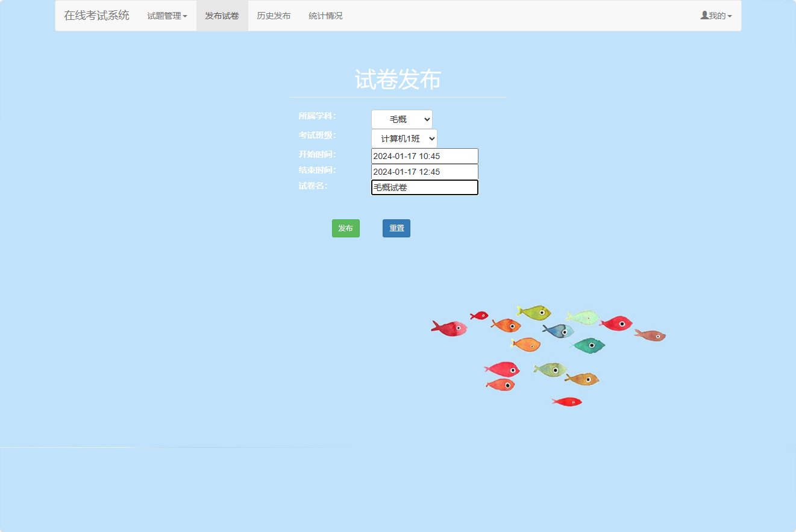Switch to the 发布试卷 tab
The width and height of the screenshot is (796, 532).
pos(222,15)
